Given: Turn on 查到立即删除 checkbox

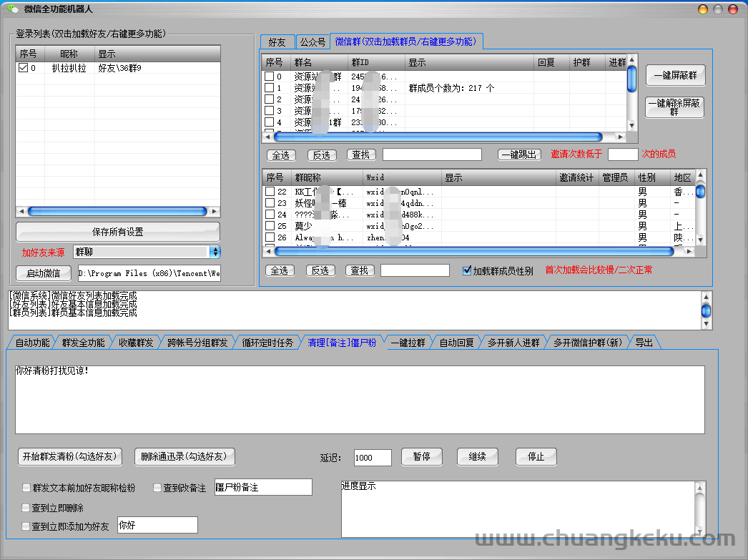Looking at the screenshot, I should [x=26, y=508].
